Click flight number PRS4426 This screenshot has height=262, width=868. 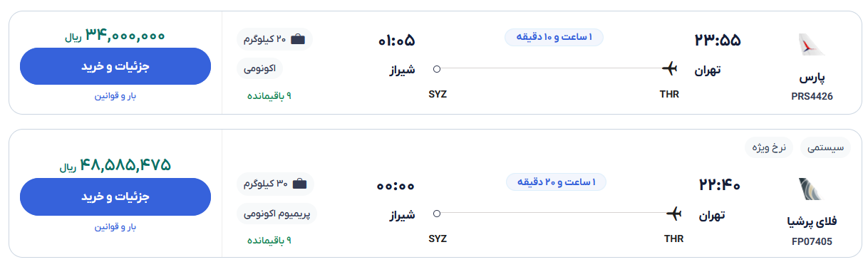pyautogui.click(x=812, y=96)
